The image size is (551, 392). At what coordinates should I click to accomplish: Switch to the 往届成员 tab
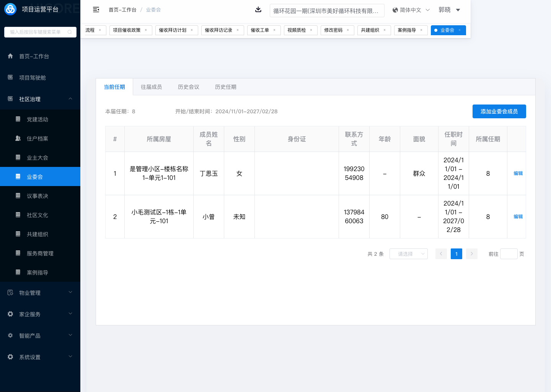pyautogui.click(x=151, y=87)
